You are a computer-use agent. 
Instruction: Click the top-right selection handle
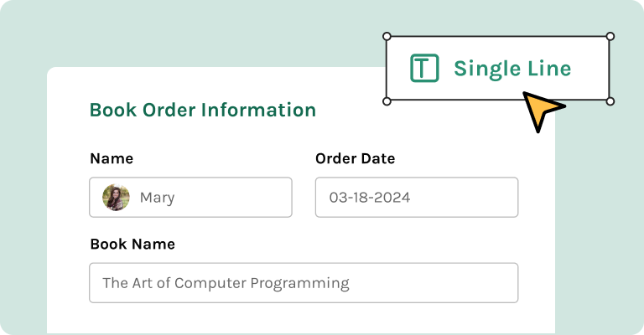coord(610,37)
